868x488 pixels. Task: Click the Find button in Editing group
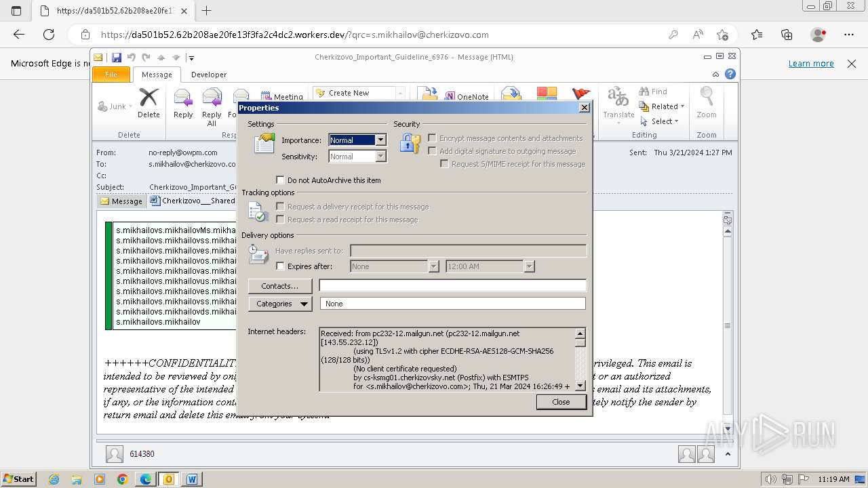pyautogui.click(x=654, y=91)
